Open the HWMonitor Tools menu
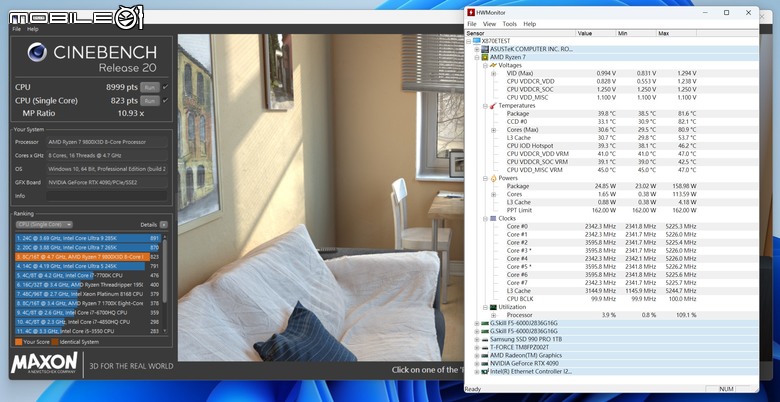Viewport: 780px width, 402px height. tap(509, 24)
